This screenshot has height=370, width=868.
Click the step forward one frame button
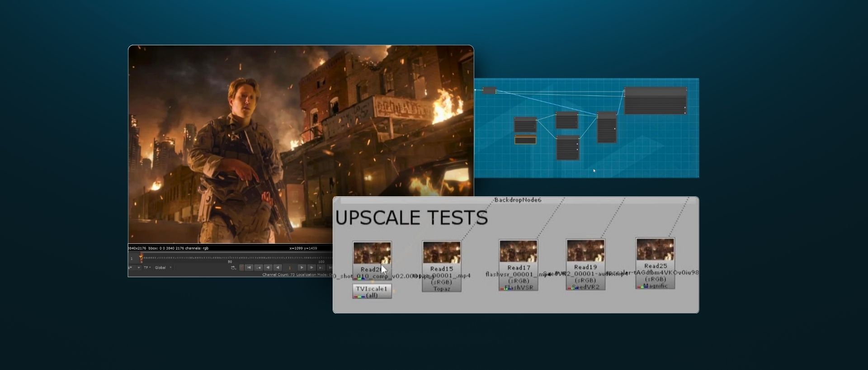pyautogui.click(x=311, y=268)
